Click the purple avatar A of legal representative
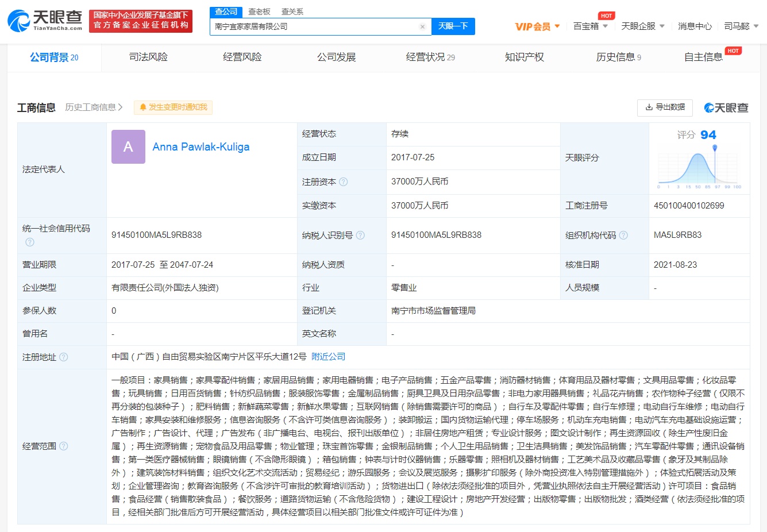Screen dimensions: 767x532 [x=128, y=147]
